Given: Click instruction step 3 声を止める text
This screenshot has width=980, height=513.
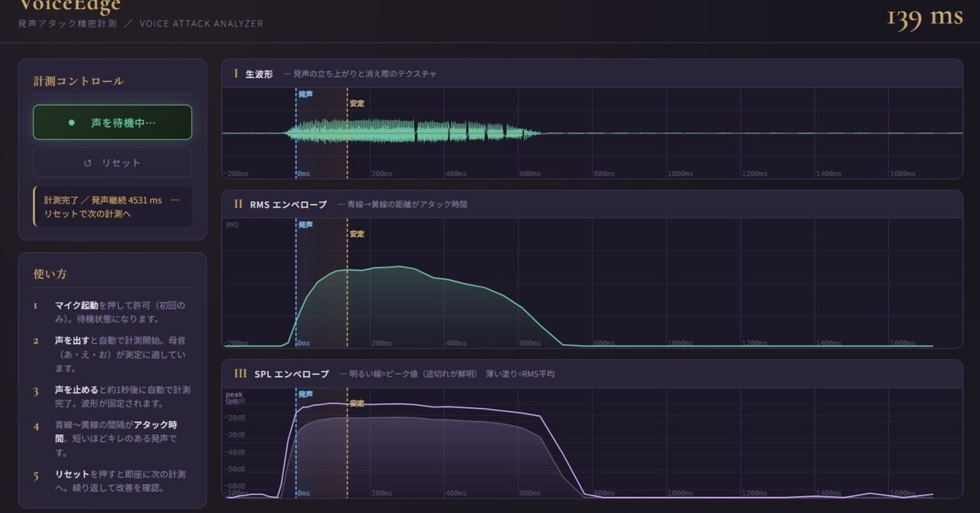Looking at the screenshot, I should click(x=77, y=390).
